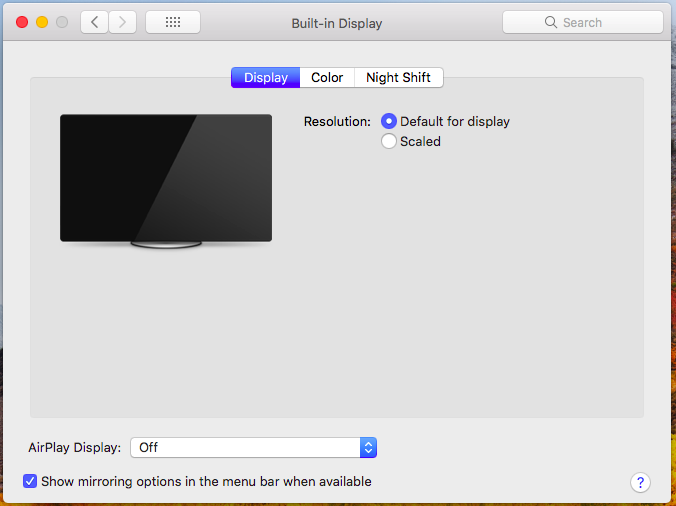
Task: Switch to the Color tab
Action: pyautogui.click(x=327, y=77)
